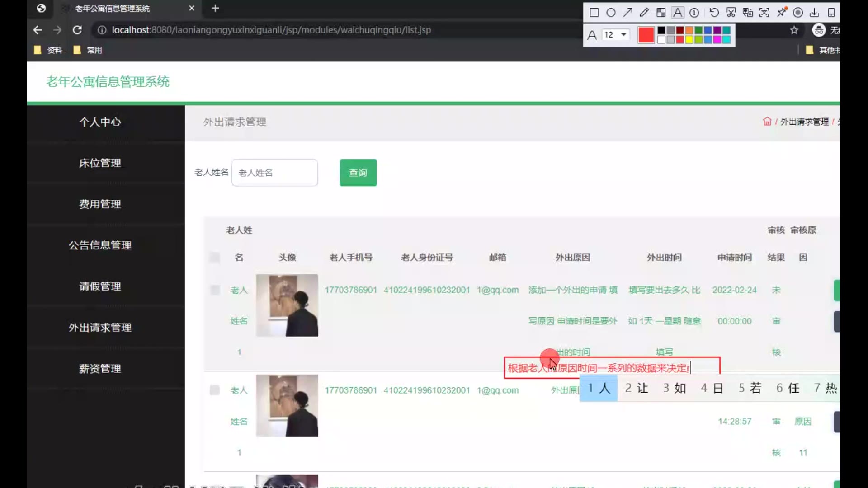Open 薪资管理 in the sidebar
The height and width of the screenshot is (488, 868).
(100, 369)
